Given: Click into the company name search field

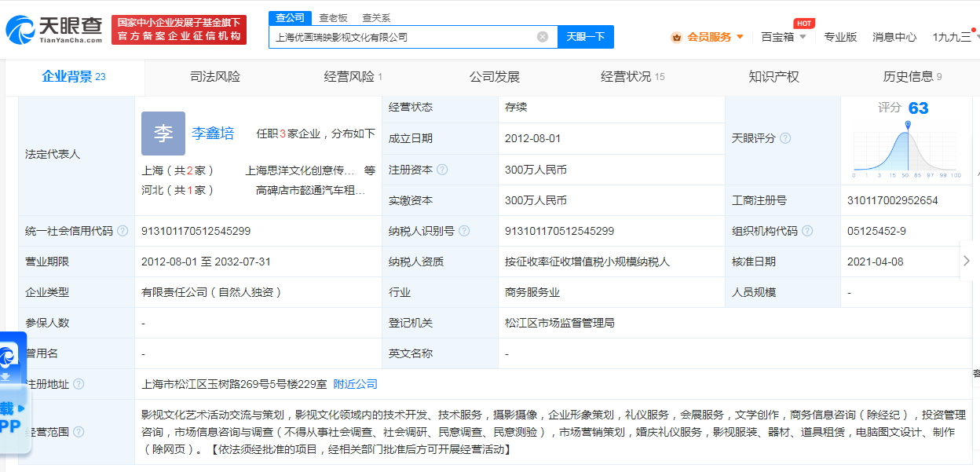Looking at the screenshot, I should [x=400, y=37].
